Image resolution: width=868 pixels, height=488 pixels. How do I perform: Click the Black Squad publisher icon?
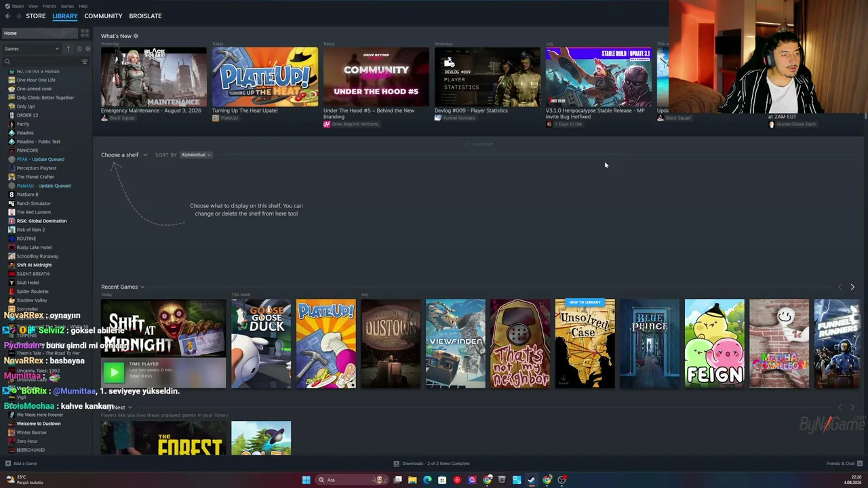click(104, 118)
